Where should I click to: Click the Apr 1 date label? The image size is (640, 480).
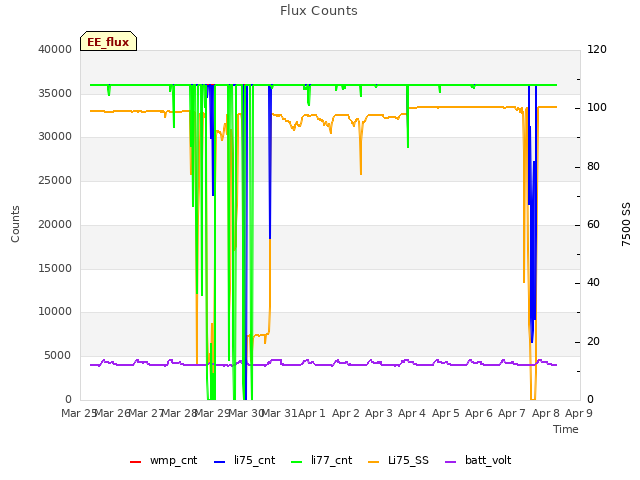click(x=312, y=413)
